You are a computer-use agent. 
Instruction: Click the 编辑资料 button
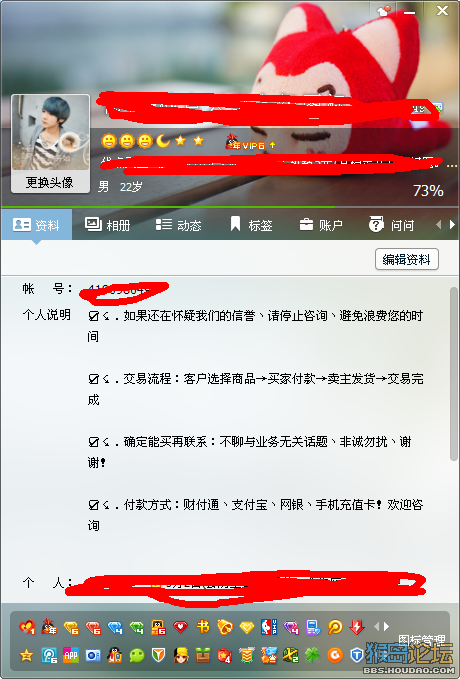coord(406,259)
